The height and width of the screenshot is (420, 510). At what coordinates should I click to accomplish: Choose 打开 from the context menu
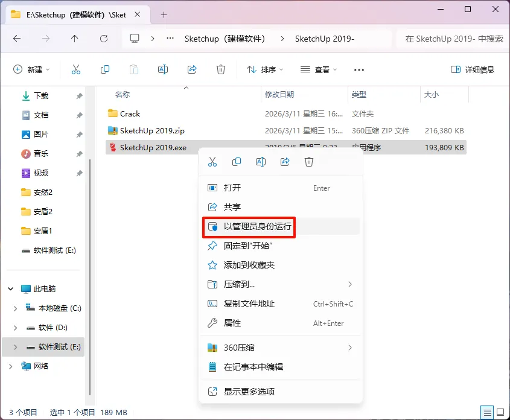point(281,188)
